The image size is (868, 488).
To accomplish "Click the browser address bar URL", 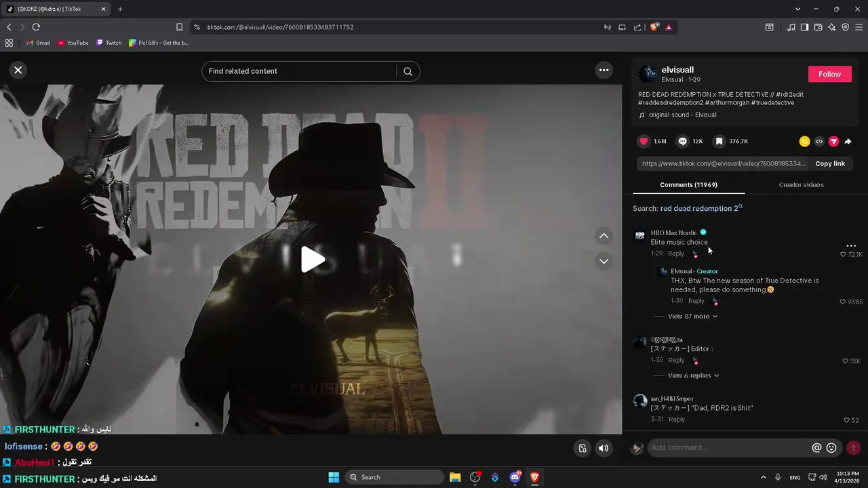I will 280,27.
